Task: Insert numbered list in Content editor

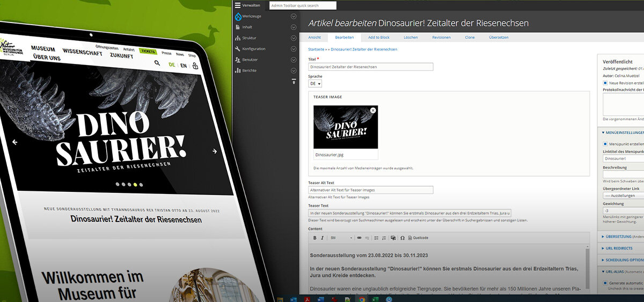Action: pyautogui.click(x=384, y=238)
